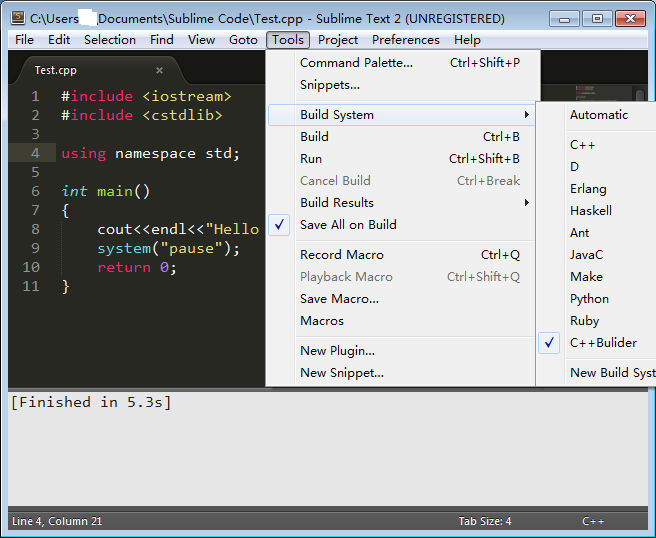Select Automatic build system

597,115
